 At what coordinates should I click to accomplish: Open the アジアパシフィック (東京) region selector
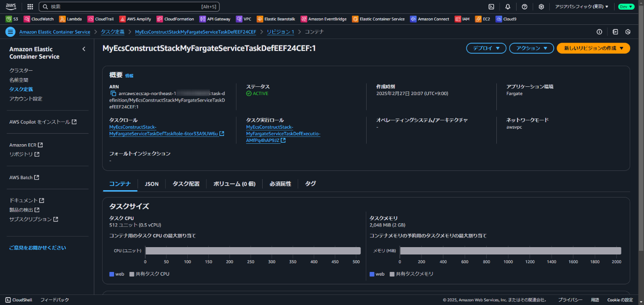tap(581, 7)
